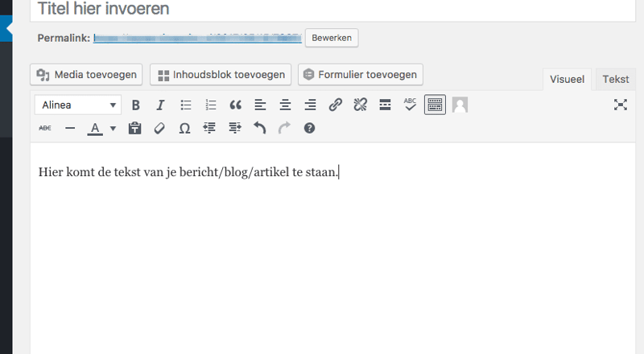Click the user avatar toolbar icon
Viewport: 644px width, 354px height.
click(x=460, y=105)
